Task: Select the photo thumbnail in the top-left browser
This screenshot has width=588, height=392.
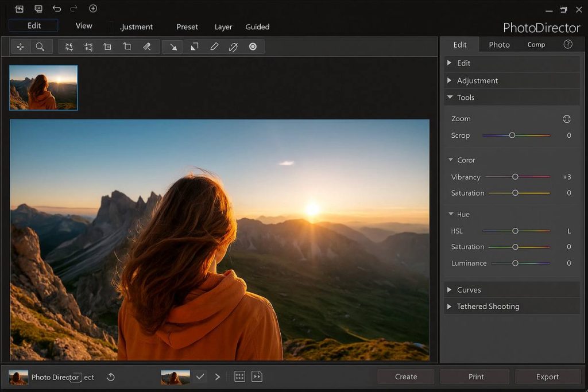Action: [43, 87]
